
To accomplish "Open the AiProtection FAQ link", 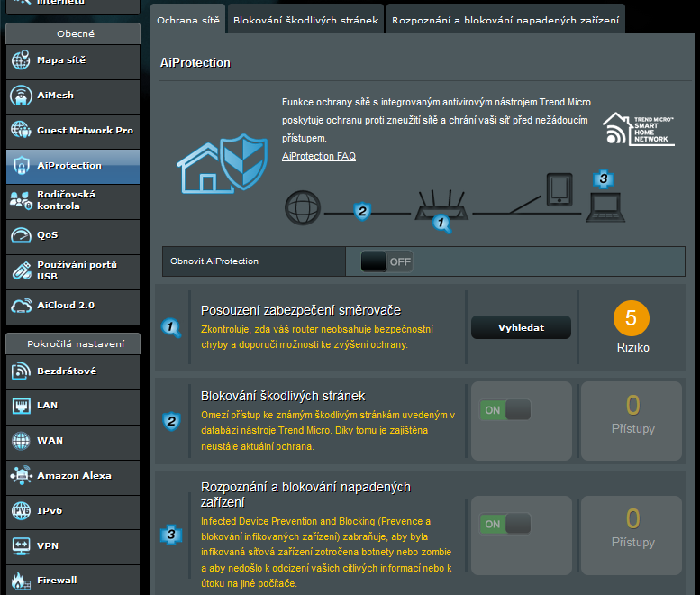I will click(x=318, y=157).
